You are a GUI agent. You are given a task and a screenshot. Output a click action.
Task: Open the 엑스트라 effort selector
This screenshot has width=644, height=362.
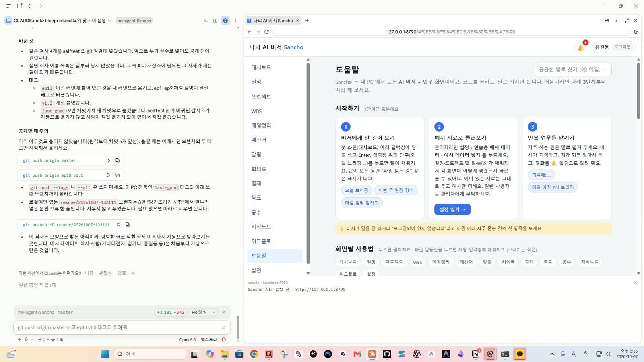[209, 339]
